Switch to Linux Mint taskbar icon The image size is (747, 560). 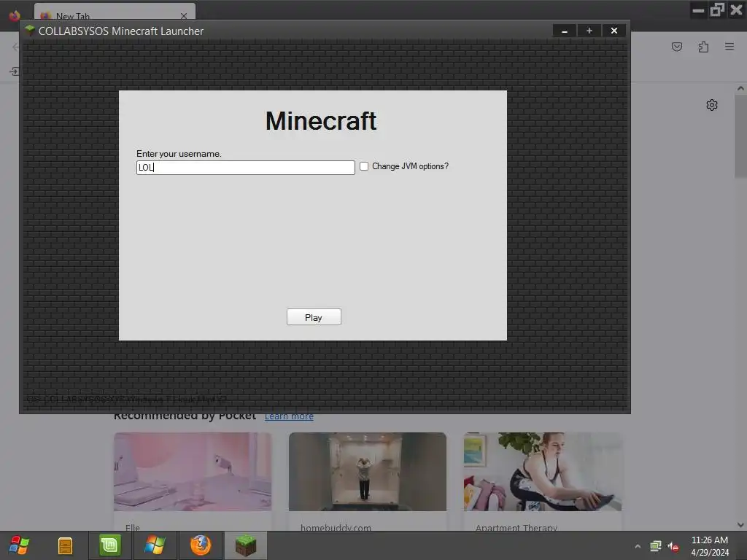click(109, 545)
